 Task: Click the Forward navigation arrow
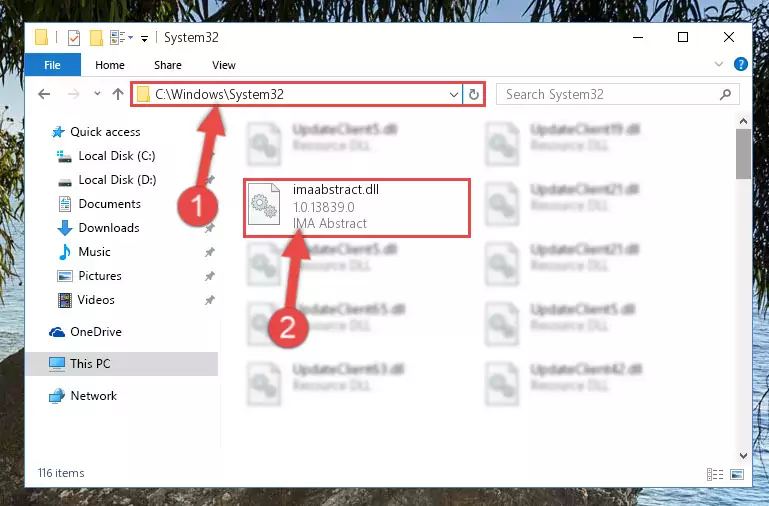coord(74,94)
